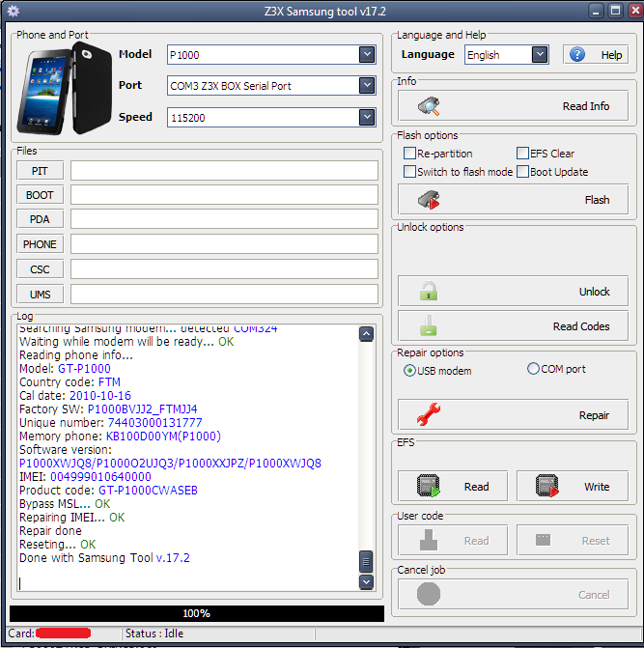Click the gear icon in the title bar
The height and width of the screenshot is (648, 644).
click(x=14, y=12)
